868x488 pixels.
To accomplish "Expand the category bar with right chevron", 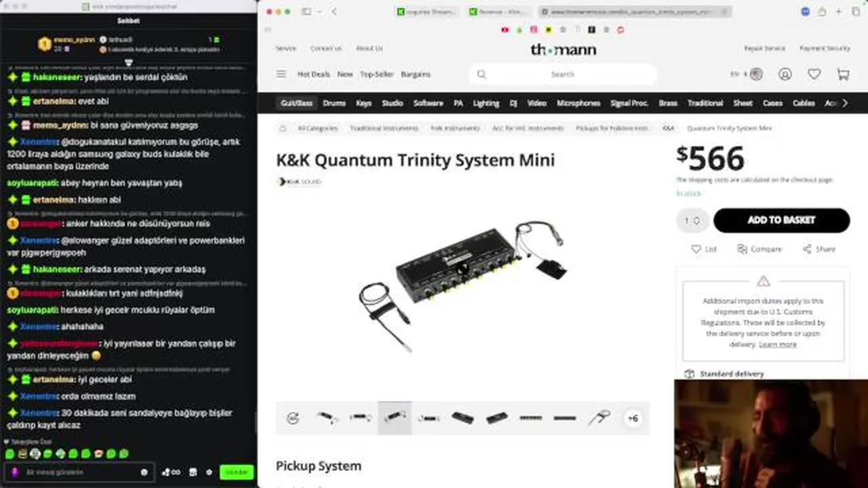I will point(845,103).
